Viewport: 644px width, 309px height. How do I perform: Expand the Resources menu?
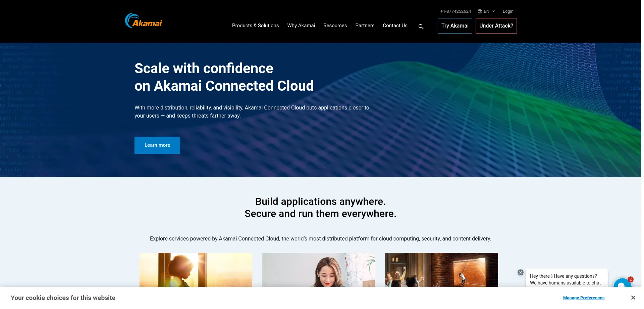click(335, 26)
